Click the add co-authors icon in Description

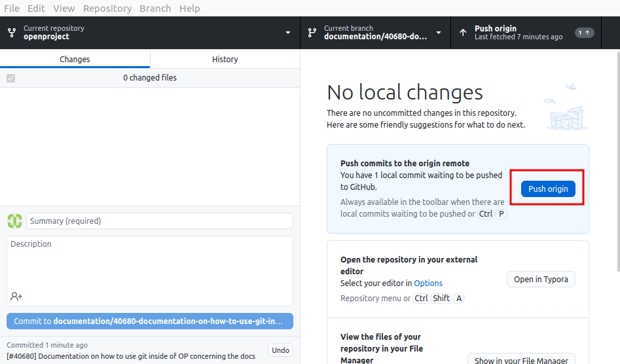tap(16, 296)
